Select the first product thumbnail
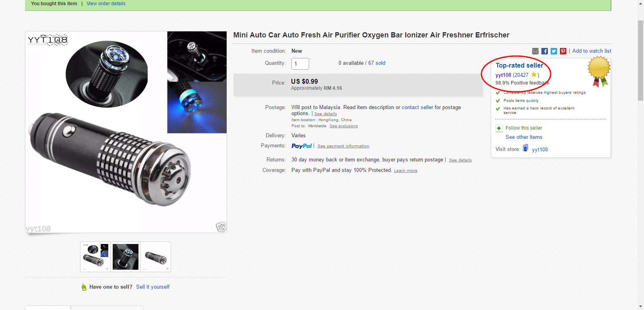The height and width of the screenshot is (310, 644). [95, 257]
